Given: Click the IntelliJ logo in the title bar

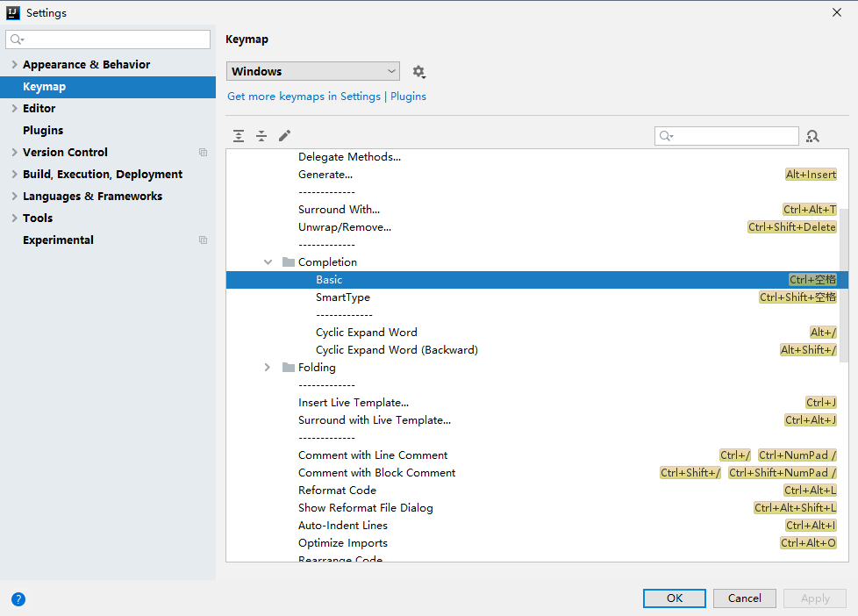Looking at the screenshot, I should (13, 12).
